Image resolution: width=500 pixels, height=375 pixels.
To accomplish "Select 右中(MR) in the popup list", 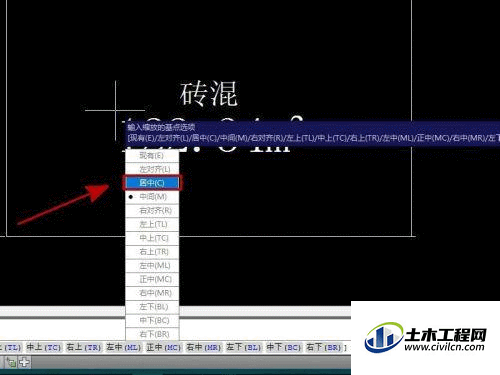I will [x=152, y=293].
